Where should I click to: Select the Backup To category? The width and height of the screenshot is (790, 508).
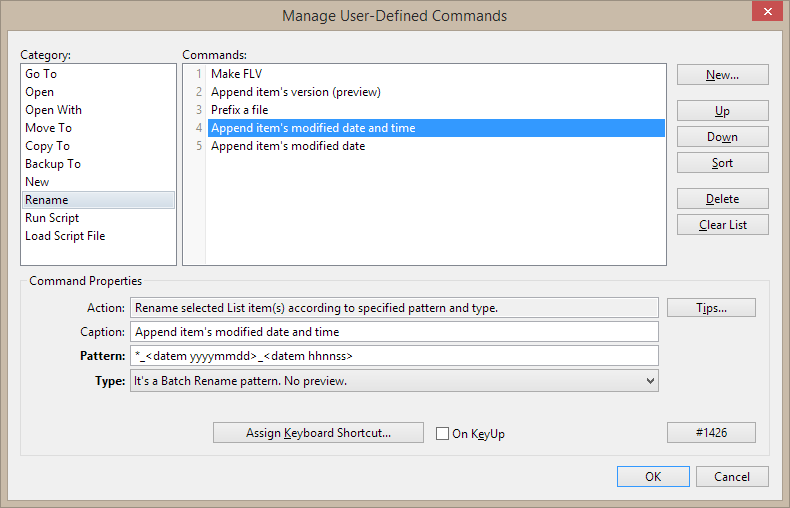[53, 164]
